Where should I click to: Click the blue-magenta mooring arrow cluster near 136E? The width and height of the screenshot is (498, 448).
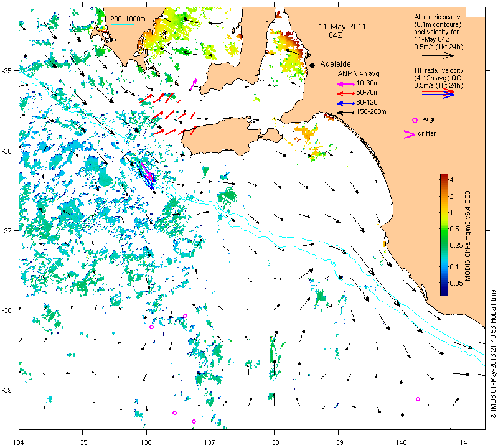147,175
